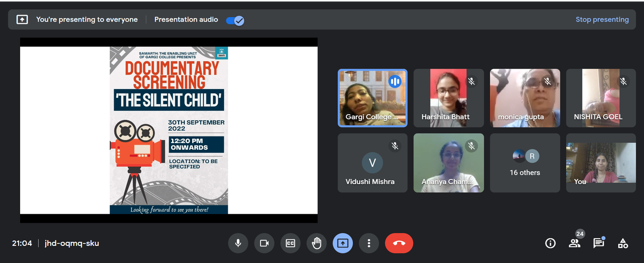The width and height of the screenshot is (644, 263).
Task: Click the Vidushi Mishra name label
Action: point(370,181)
